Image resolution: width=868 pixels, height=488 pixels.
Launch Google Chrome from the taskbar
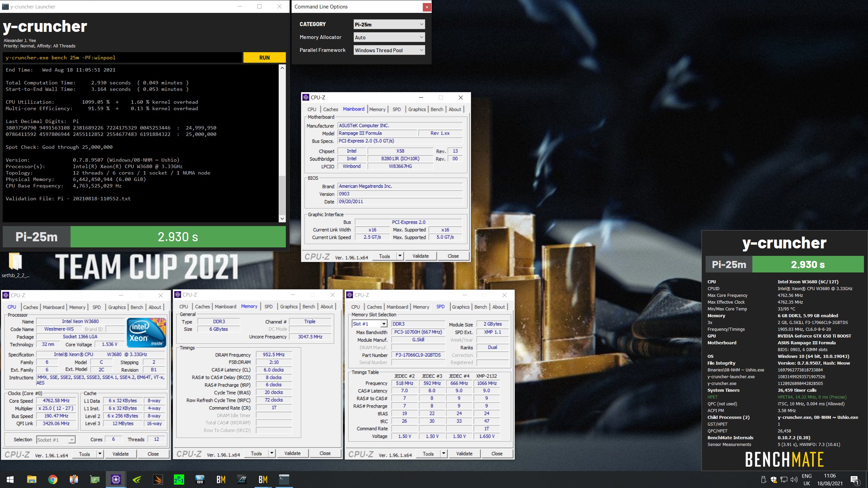53,480
